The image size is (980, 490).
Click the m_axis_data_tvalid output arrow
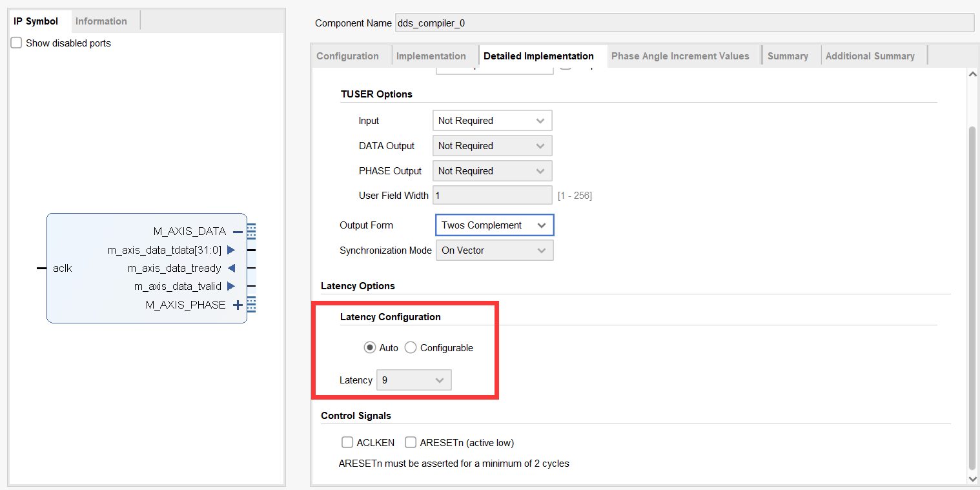(231, 286)
